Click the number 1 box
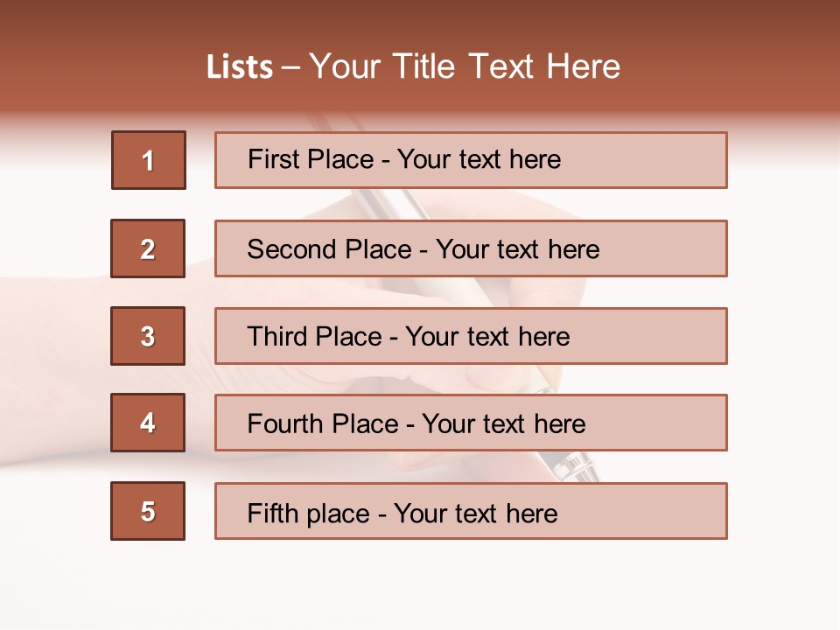The width and height of the screenshot is (840, 630). (x=149, y=160)
